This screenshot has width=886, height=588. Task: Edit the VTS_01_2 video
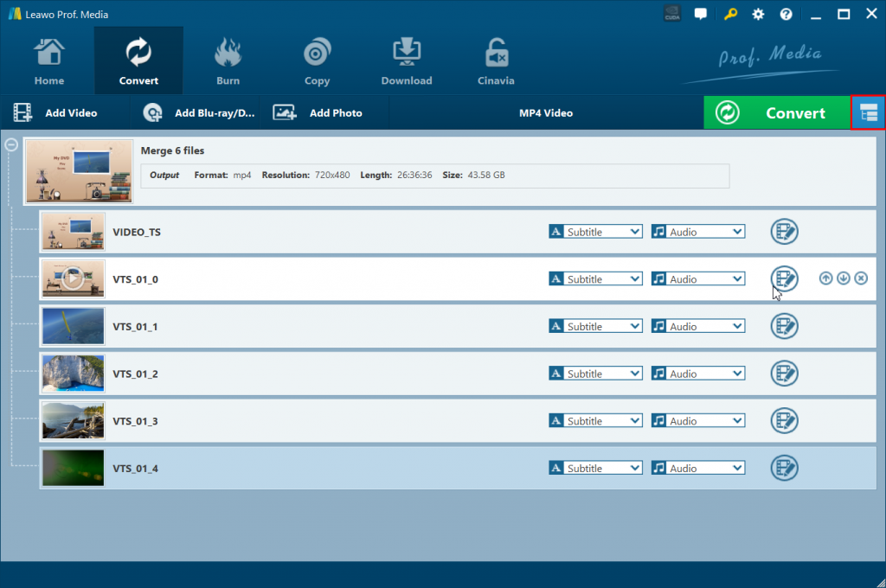[784, 374]
